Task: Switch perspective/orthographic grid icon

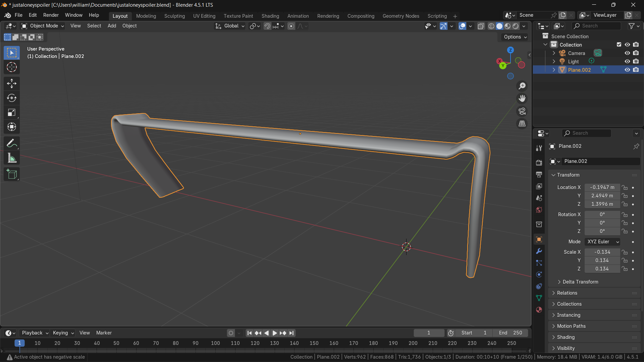Action: tap(522, 124)
